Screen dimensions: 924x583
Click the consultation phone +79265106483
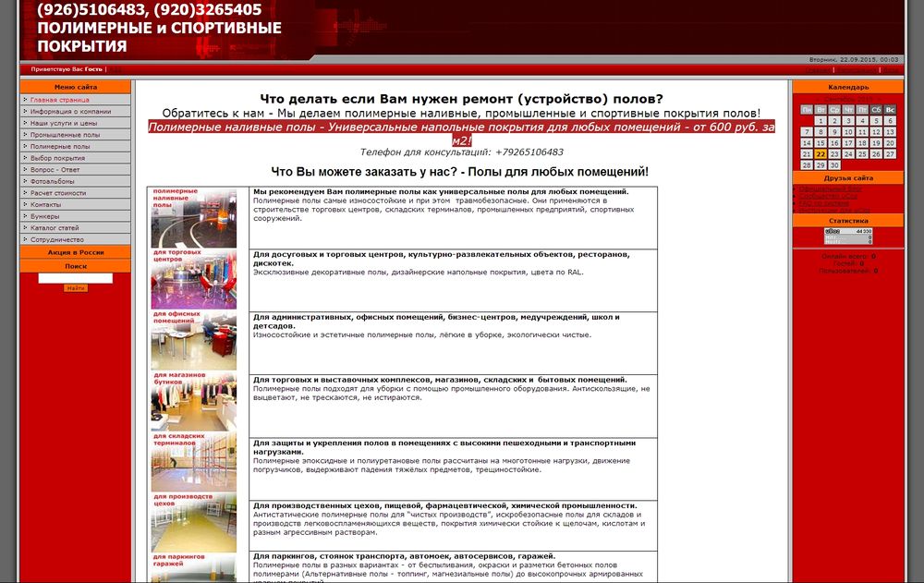529,152
